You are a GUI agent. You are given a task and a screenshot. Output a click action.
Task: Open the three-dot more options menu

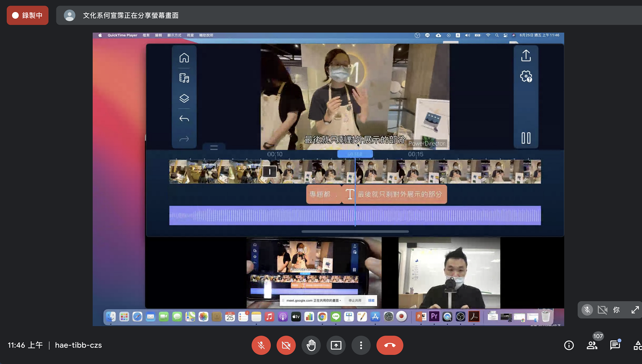(x=361, y=345)
